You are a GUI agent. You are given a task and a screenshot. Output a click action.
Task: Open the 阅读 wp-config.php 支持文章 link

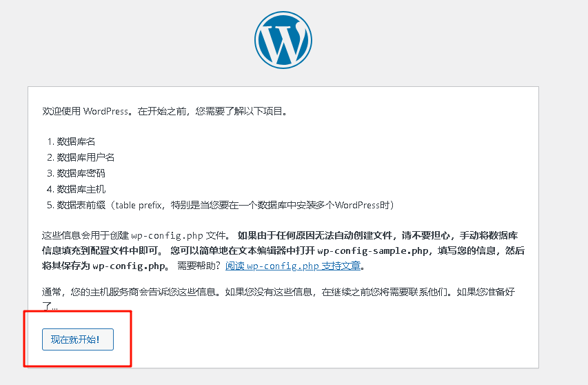[293, 266]
